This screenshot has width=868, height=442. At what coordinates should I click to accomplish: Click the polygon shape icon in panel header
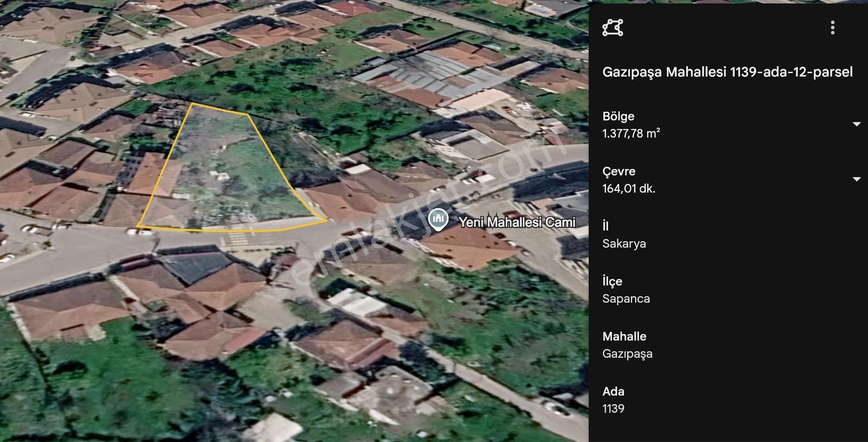click(612, 28)
